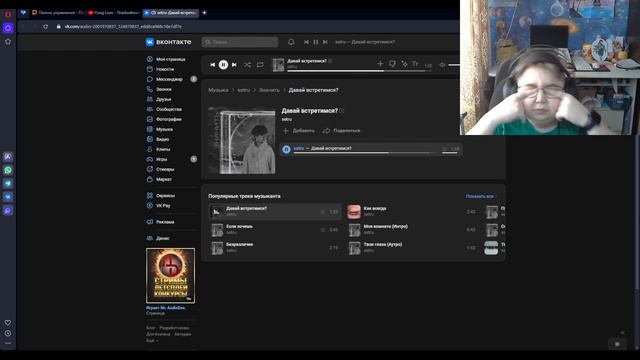
Task: Click the Стримы Летсплеи Конкурсы community banner
Action: [170, 276]
